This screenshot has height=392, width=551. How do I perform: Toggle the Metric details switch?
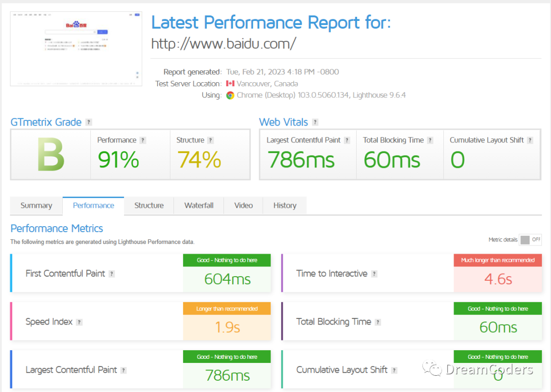click(530, 240)
